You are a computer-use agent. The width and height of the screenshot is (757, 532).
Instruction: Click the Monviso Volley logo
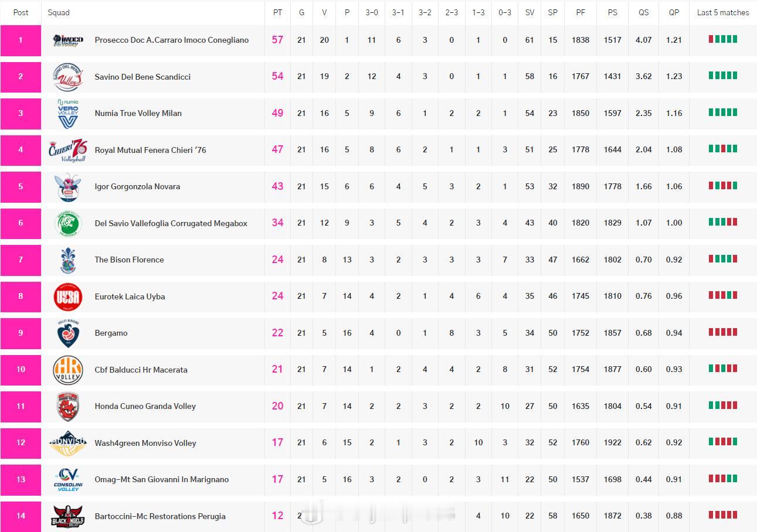(68, 443)
